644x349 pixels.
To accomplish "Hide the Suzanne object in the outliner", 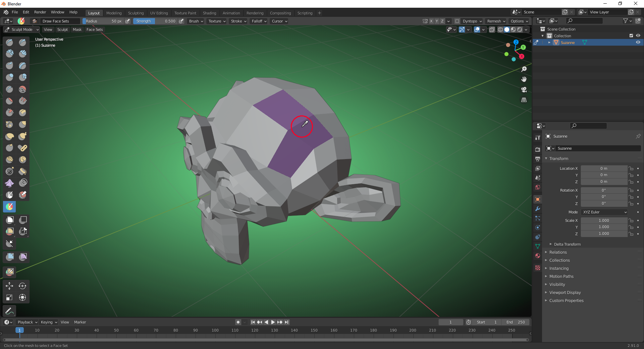I will tap(638, 42).
